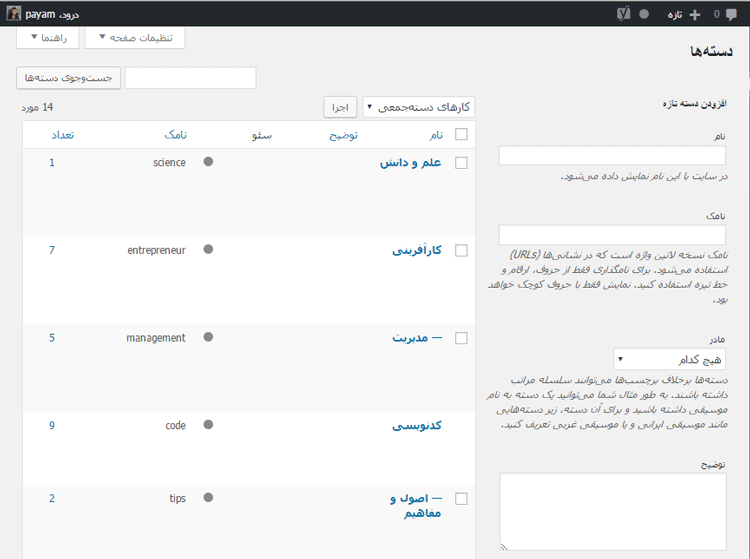
Task: Click the comment count 0 in admin bar
Action: pyautogui.click(x=717, y=14)
